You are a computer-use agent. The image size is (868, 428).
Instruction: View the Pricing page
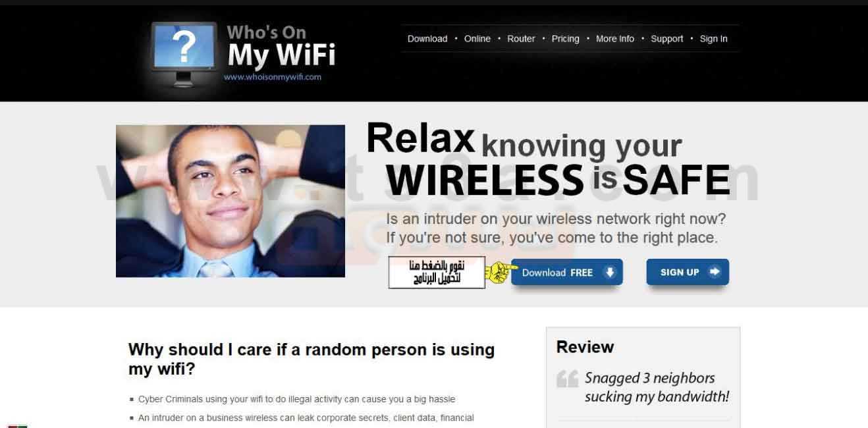(x=565, y=39)
